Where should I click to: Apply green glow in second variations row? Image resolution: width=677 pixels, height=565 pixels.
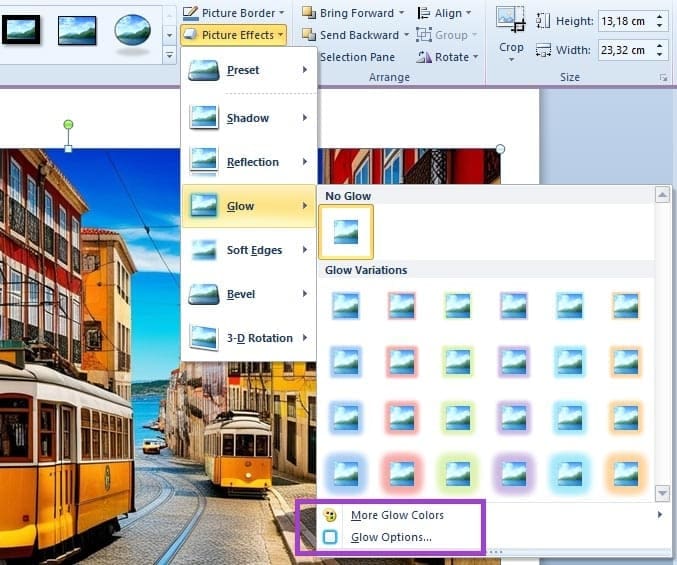[458, 362]
